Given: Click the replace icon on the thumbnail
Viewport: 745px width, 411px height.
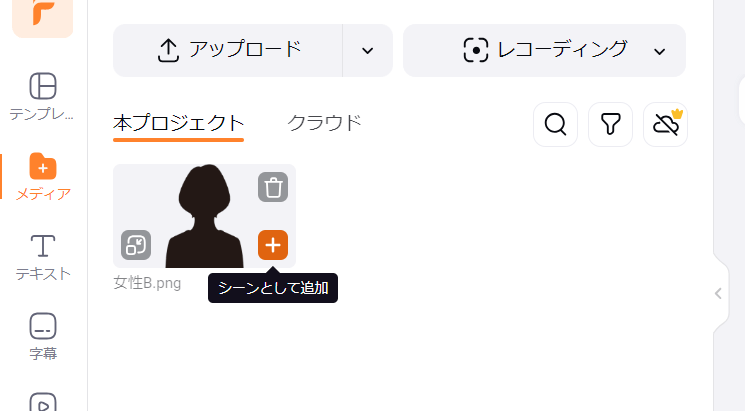Looking at the screenshot, I should click(x=136, y=245).
